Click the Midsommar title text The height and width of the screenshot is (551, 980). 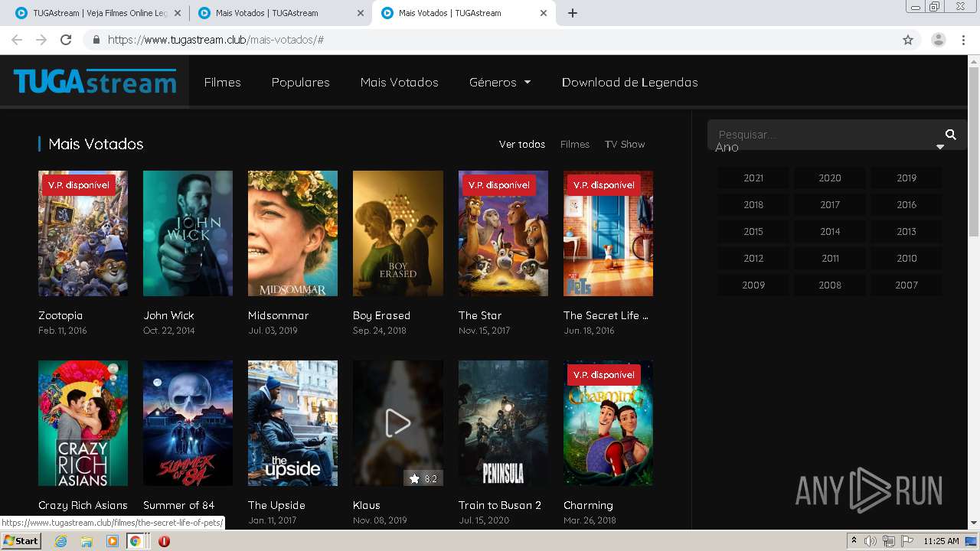coord(278,315)
